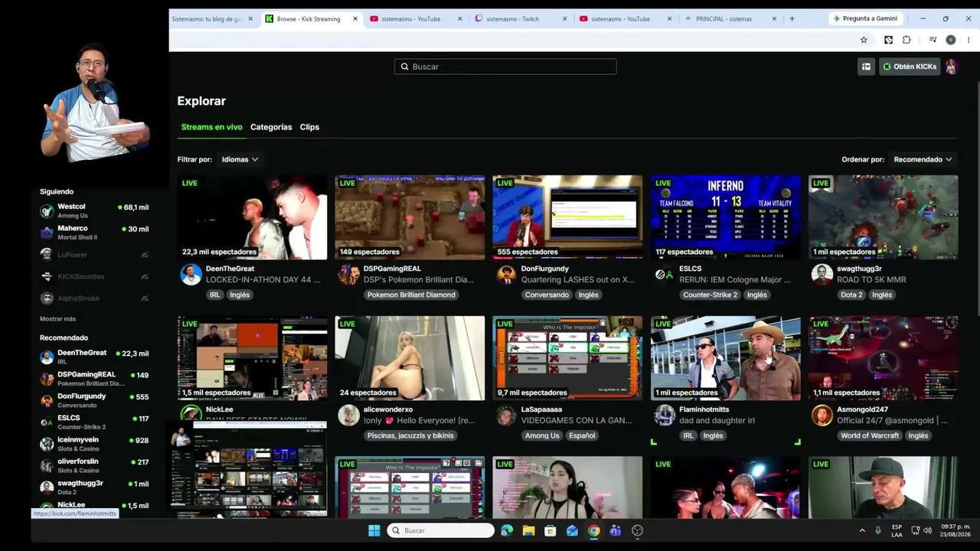
Task: Select the Streams en vivo tab
Action: pos(211,127)
